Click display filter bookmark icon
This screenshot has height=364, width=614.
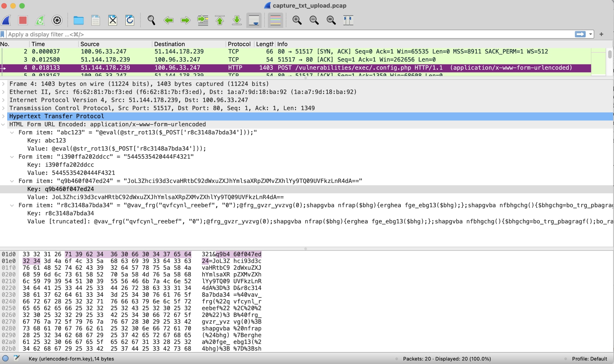coord(3,34)
